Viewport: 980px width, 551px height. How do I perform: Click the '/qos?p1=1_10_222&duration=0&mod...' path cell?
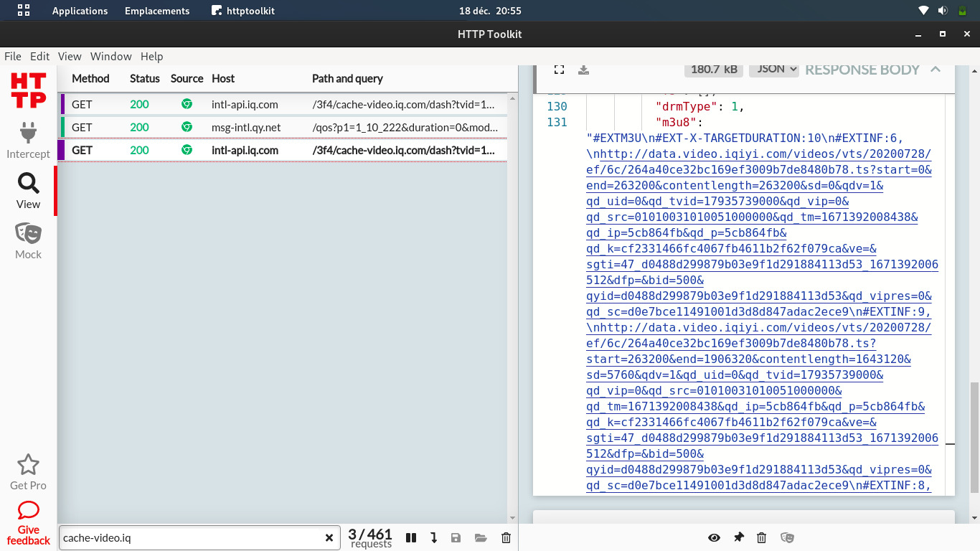[403, 127]
